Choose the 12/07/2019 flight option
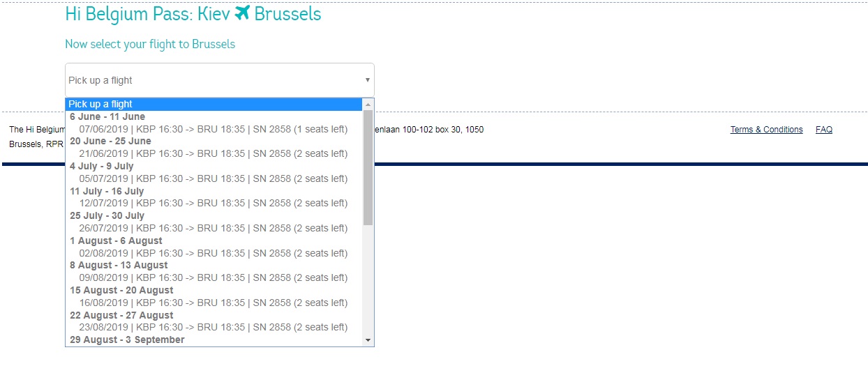 coord(213,203)
